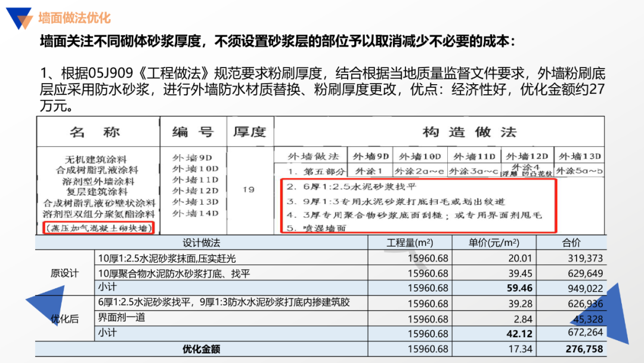644x363 pixels.
Task: Click step 4. 3厚专用聚合物砂浆底面刮糙
Action: [414, 215]
